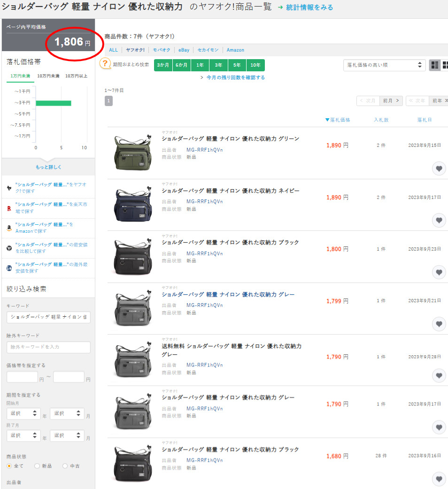The image size is (448, 489).
Task: Click heart icon on 1,680 yen listing
Action: tap(439, 479)
